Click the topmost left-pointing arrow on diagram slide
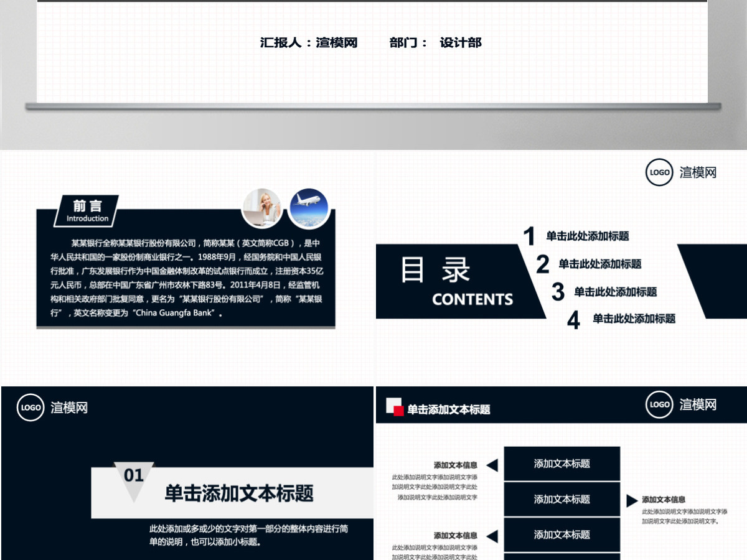The height and width of the screenshot is (560, 747). click(492, 465)
